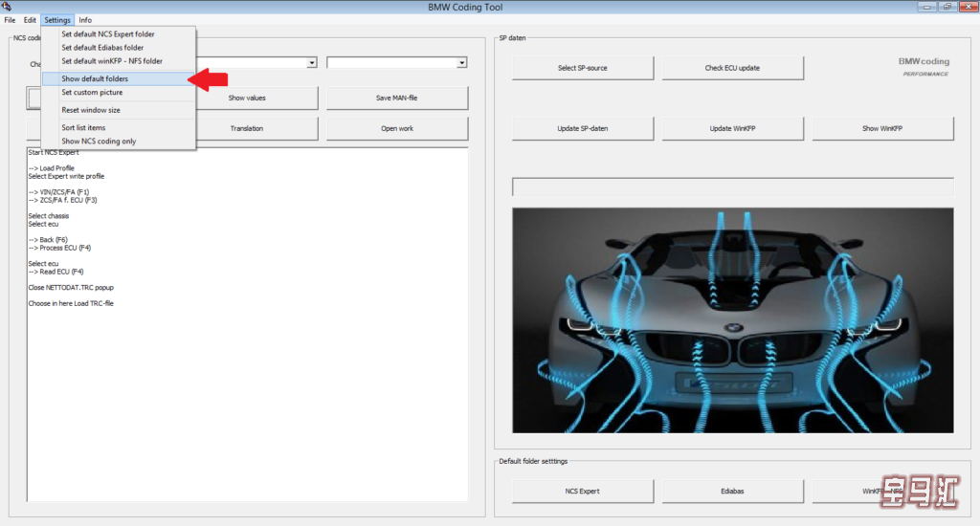
Task: Close the BMW Coding Tool window
Action: point(969,7)
